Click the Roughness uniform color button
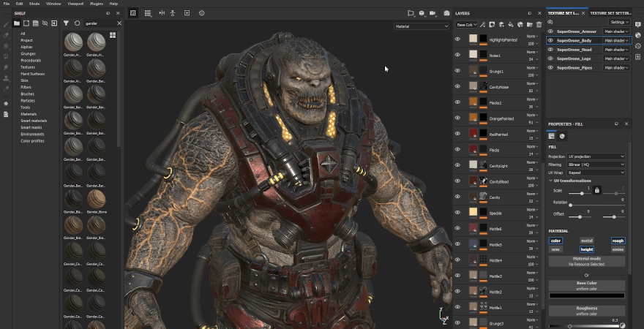 (587, 311)
